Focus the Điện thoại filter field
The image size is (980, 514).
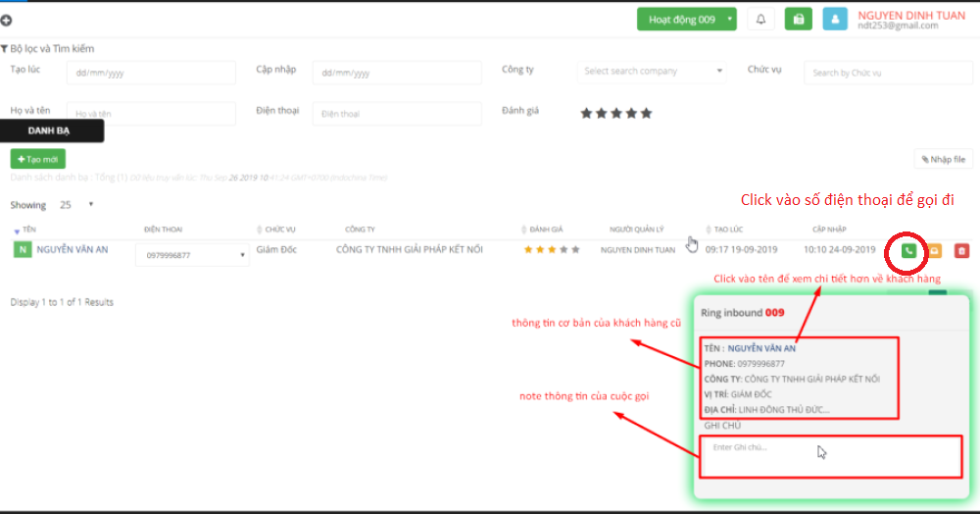[397, 114]
